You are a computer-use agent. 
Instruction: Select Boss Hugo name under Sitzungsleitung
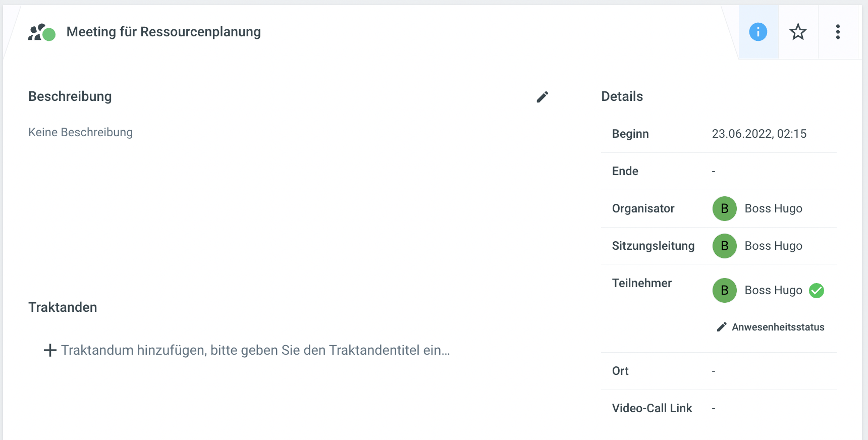coord(773,246)
